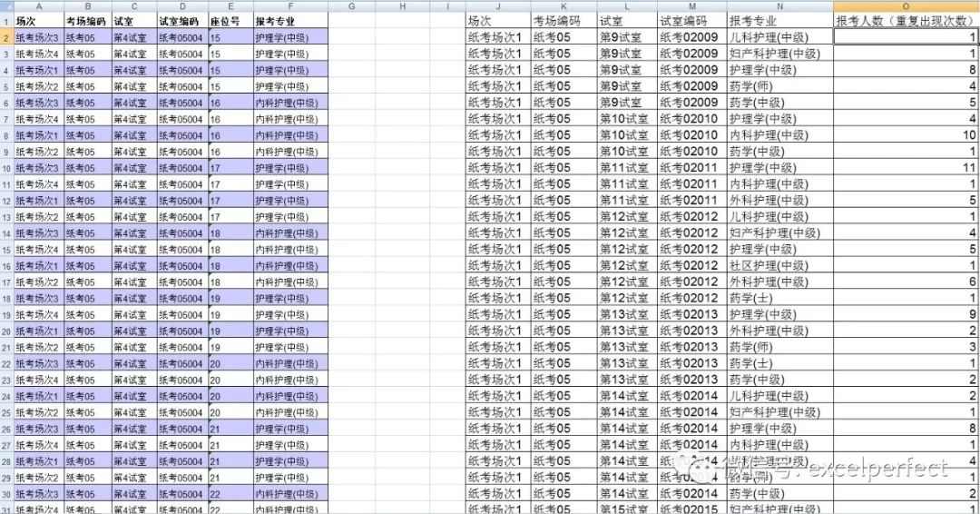Select column J header

[498, 6]
